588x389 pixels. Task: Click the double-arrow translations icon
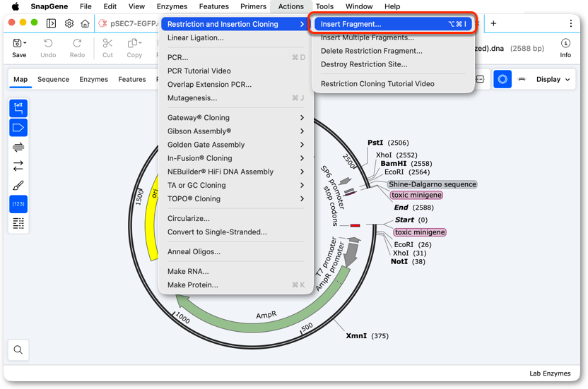click(x=18, y=166)
